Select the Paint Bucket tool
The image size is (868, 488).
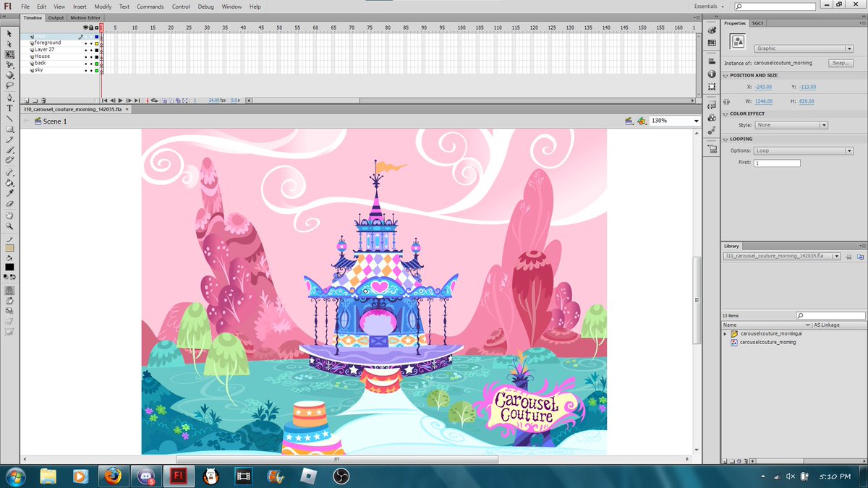click(9, 183)
